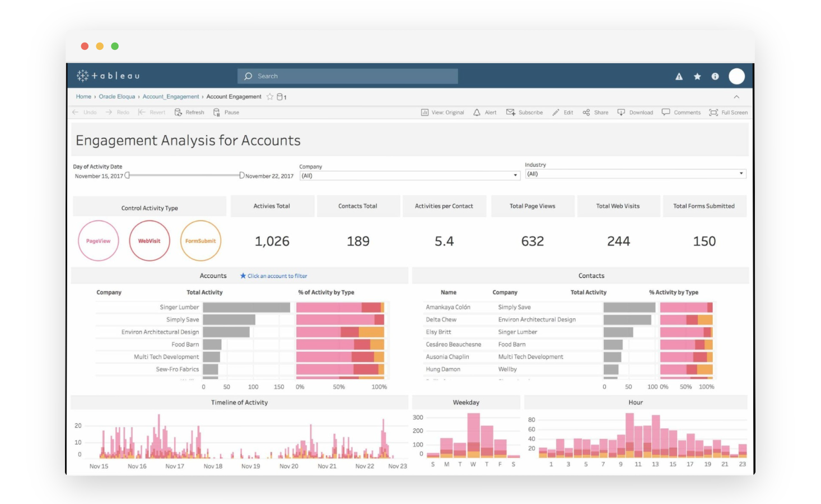
Task: Click the Control Activity Type header
Action: point(150,208)
